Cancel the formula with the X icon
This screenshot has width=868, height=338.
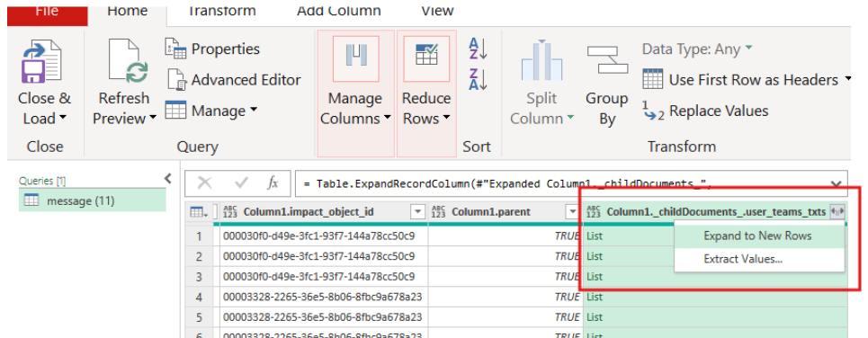(x=204, y=183)
